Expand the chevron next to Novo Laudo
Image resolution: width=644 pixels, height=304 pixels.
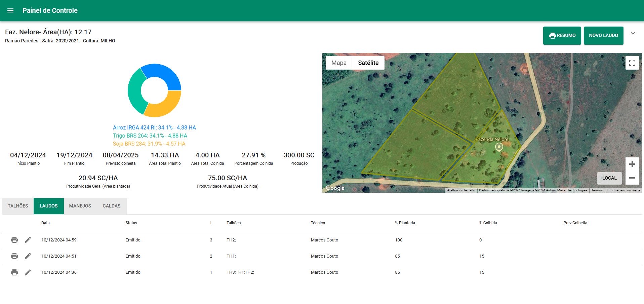pos(633,34)
